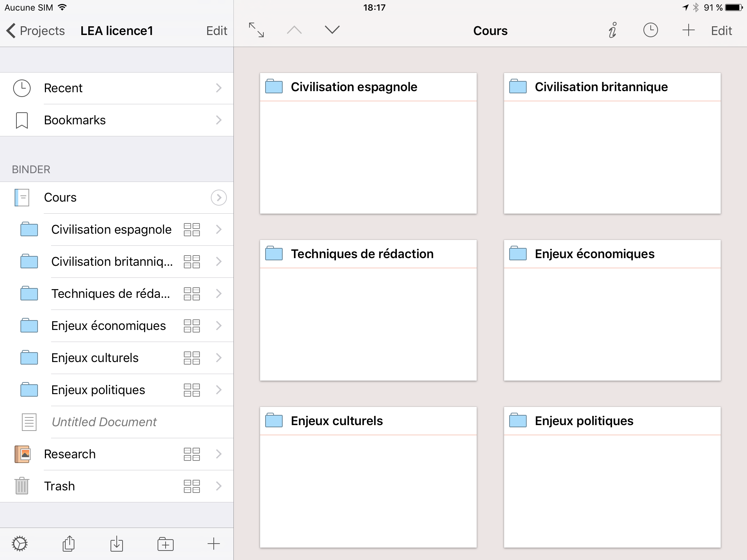Open the history clock icon in the toolbar
This screenshot has width=747, height=560.
pos(650,30)
